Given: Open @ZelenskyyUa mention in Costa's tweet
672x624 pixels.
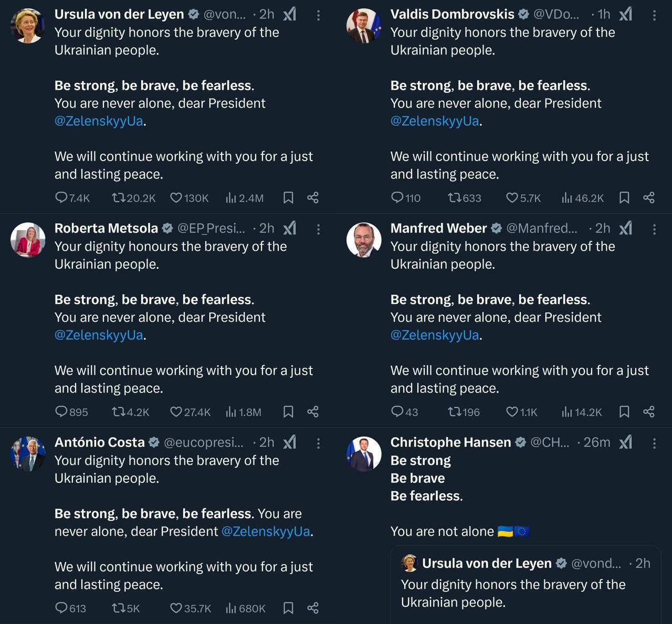Looking at the screenshot, I should pyautogui.click(x=266, y=531).
